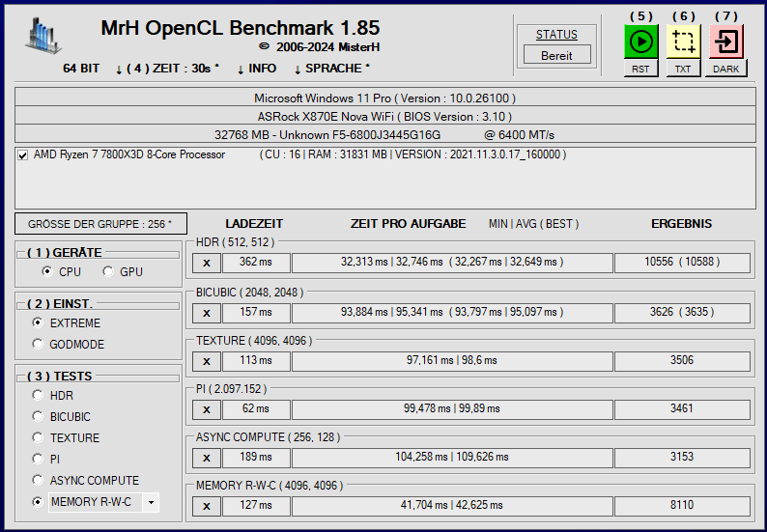The image size is (767, 532).
Task: Open the ZEIT : 30s menu
Action: [168, 69]
